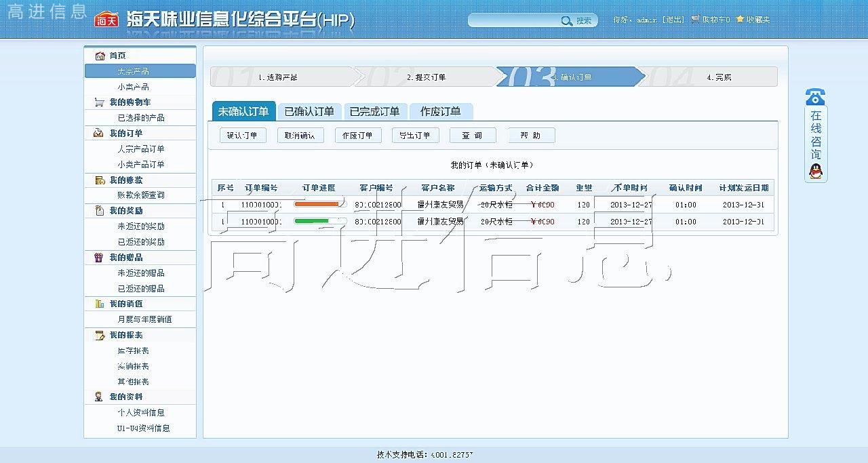Screen dimensions: 868x463
Task: Click the 我的销售 bar chart icon
Action: point(99,304)
